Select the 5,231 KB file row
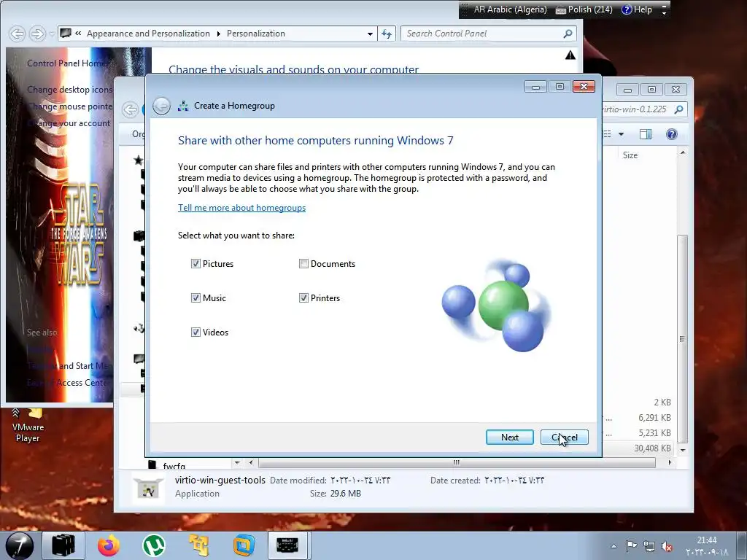This screenshot has width=747, height=560. [x=638, y=433]
